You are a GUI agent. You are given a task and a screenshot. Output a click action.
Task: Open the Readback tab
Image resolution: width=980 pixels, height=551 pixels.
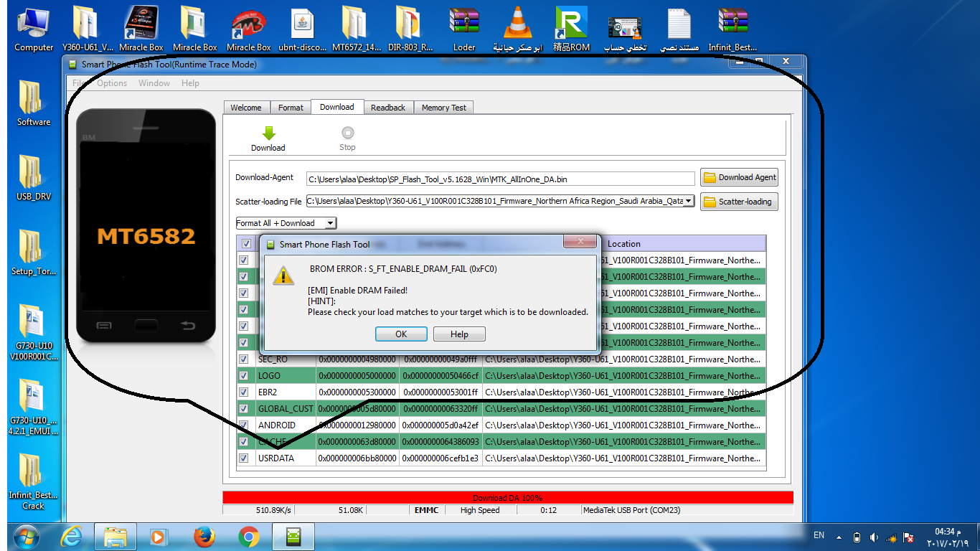(x=388, y=108)
